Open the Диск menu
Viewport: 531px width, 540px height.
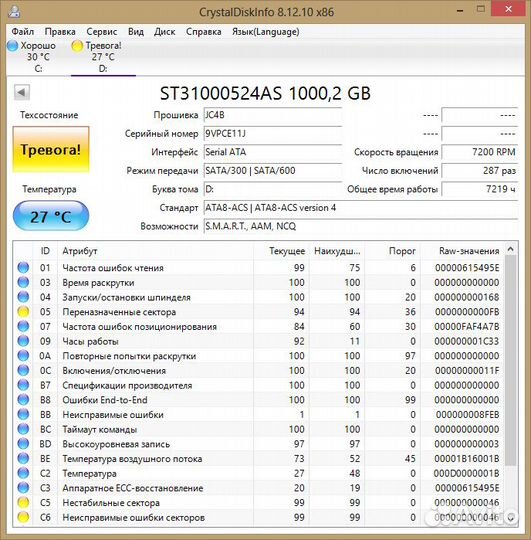tap(165, 32)
